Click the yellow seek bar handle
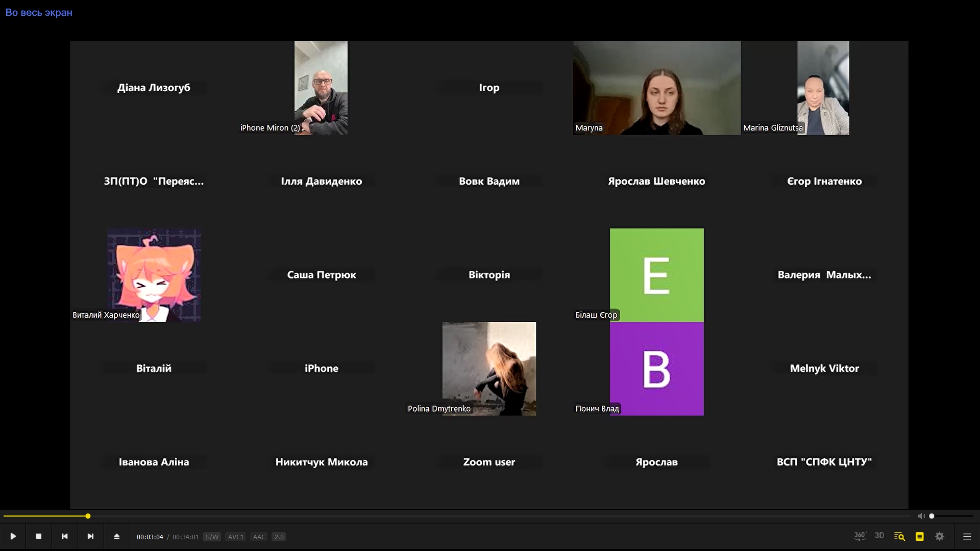Screen dimensions: 980x551 click(x=88, y=516)
